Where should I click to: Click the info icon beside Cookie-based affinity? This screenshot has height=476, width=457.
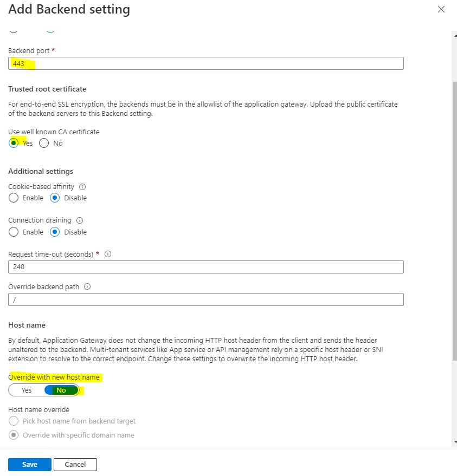[82, 186]
